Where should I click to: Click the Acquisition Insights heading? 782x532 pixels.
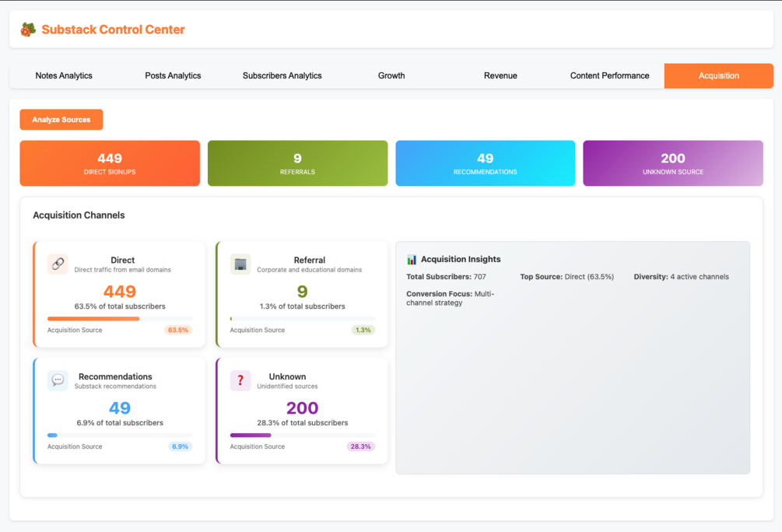coord(461,259)
